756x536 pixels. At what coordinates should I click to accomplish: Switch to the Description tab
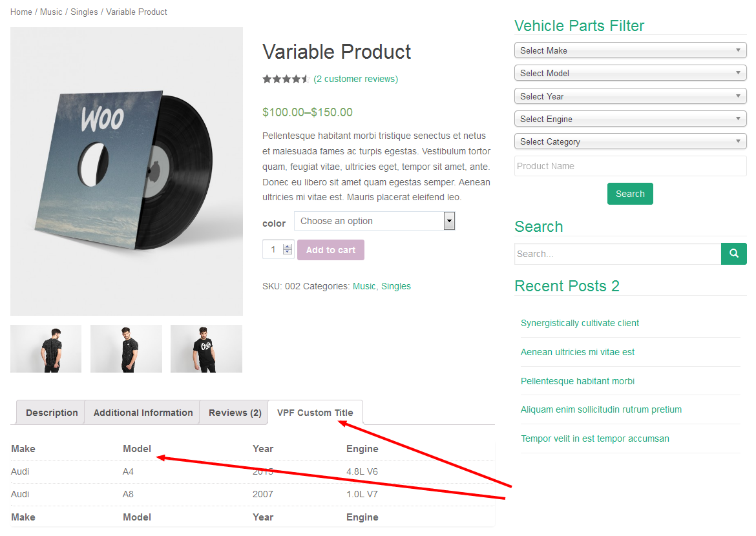51,412
